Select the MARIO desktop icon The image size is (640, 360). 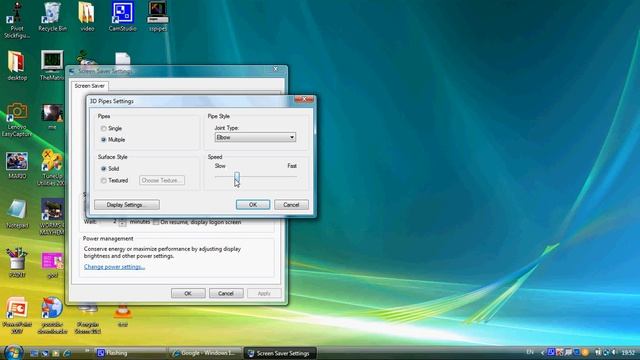[x=17, y=165]
